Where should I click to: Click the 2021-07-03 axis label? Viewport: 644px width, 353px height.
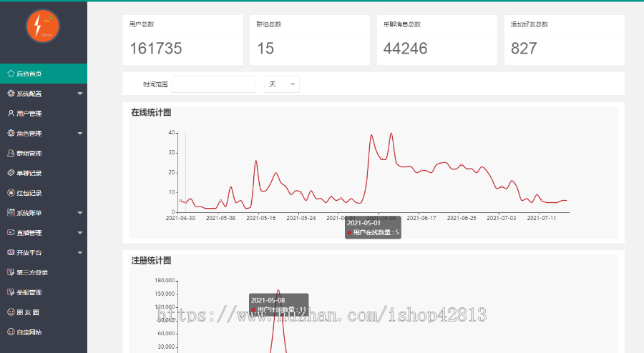(x=502, y=218)
